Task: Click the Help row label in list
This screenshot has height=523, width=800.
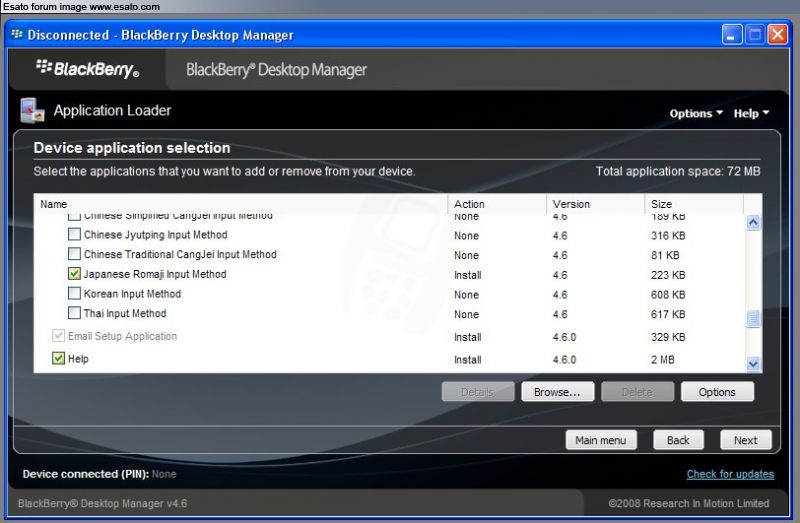Action: (78, 359)
